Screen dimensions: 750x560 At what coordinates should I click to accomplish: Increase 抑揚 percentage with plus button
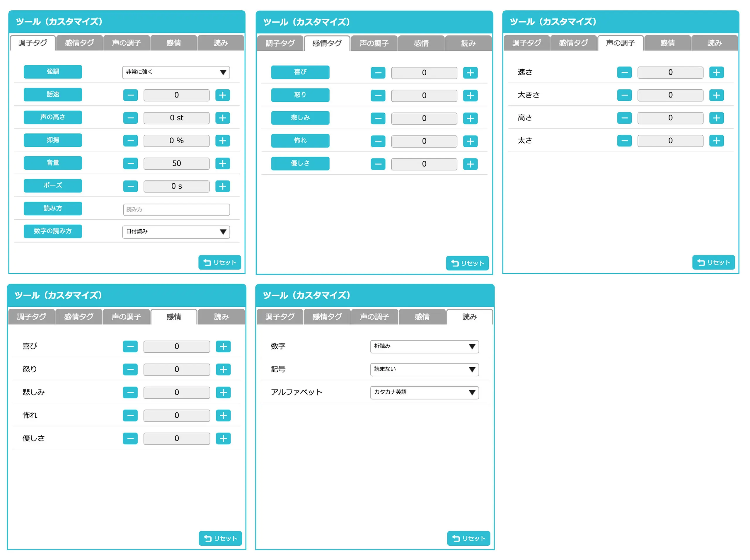pyautogui.click(x=222, y=141)
